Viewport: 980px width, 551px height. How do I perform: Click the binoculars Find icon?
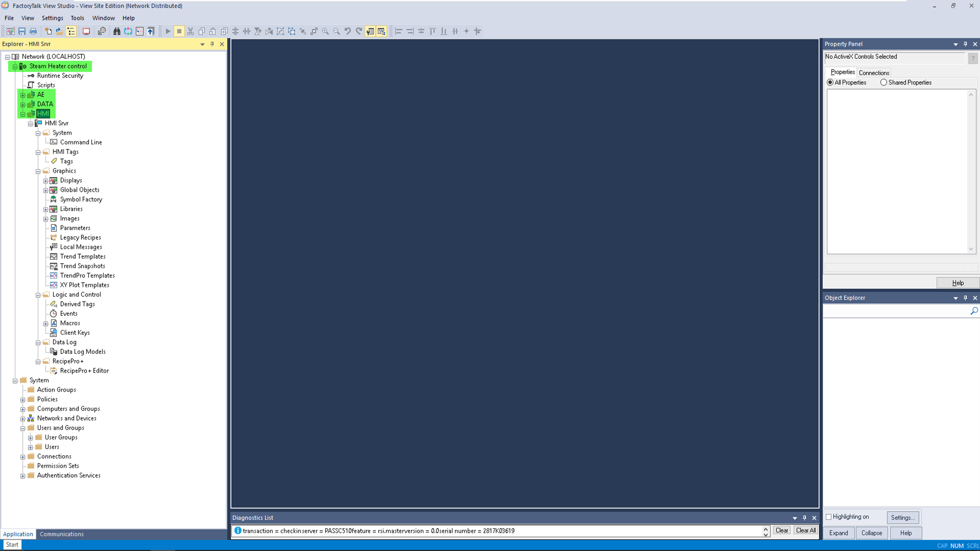117,31
